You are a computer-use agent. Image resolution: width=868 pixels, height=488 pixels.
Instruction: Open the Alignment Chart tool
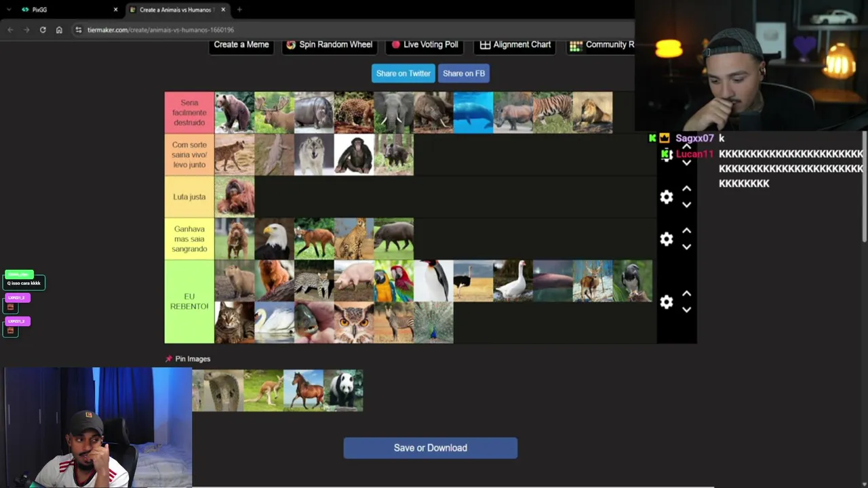[x=515, y=45]
